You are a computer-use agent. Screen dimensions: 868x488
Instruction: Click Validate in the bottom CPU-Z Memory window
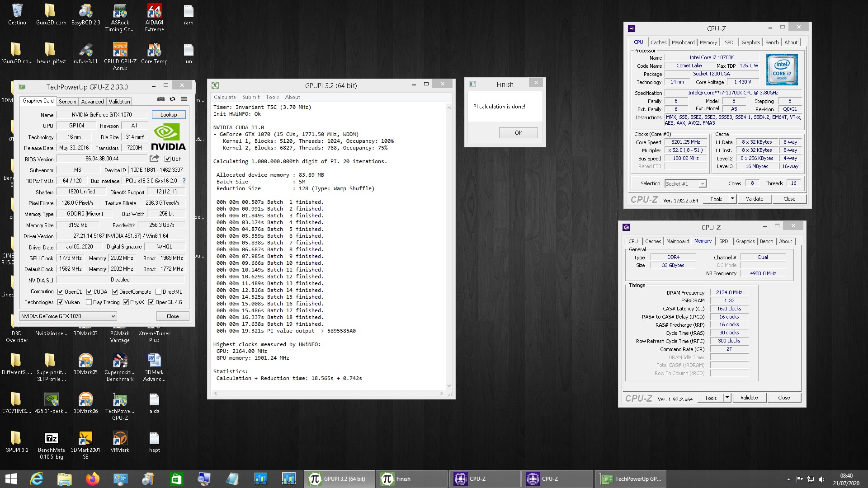pyautogui.click(x=749, y=398)
